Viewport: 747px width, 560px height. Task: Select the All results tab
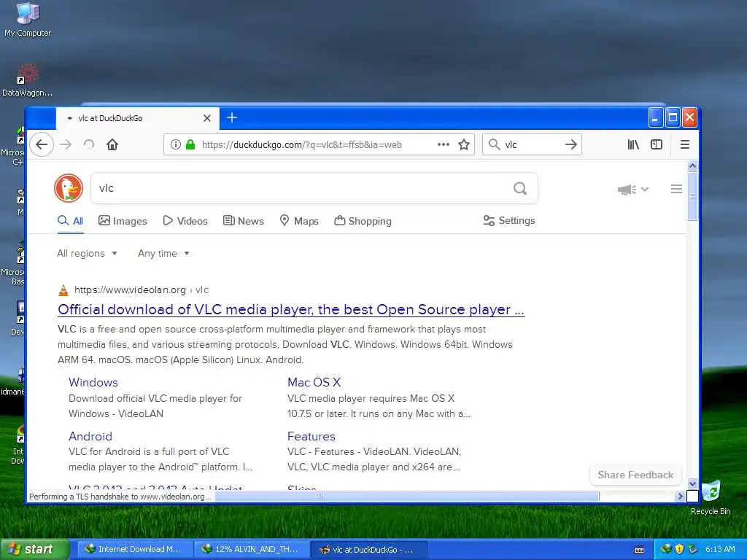click(x=71, y=221)
